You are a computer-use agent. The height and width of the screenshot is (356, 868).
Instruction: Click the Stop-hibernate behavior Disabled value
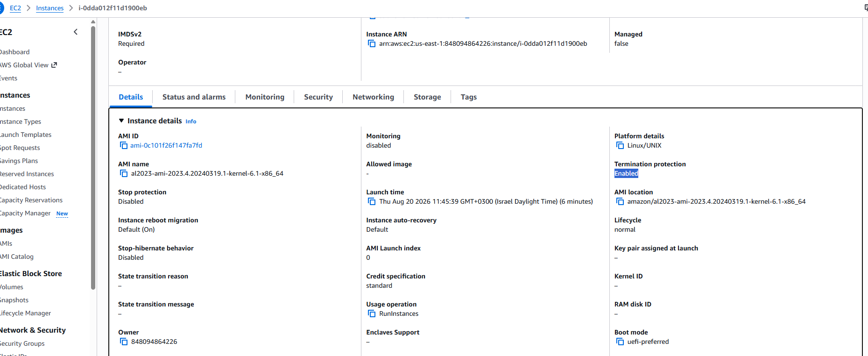point(131,257)
